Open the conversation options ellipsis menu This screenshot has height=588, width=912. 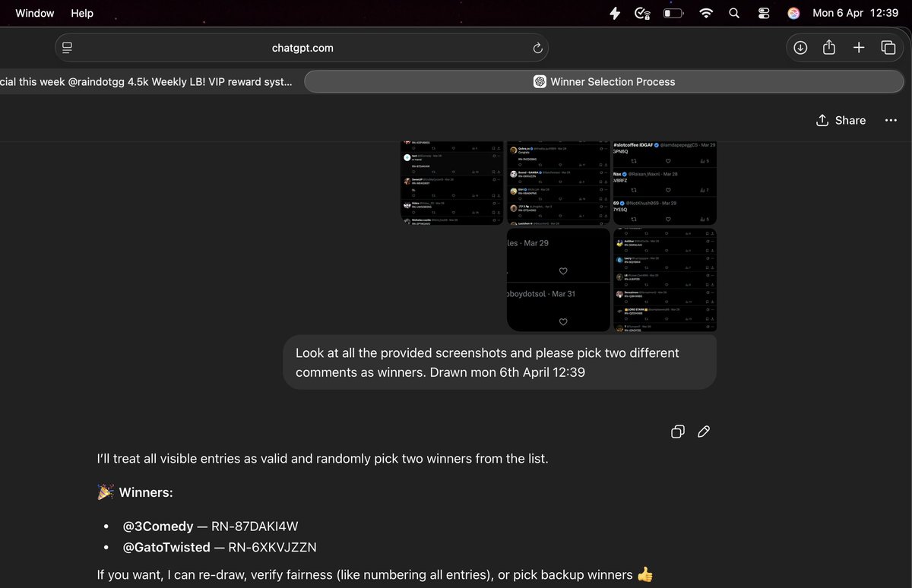[x=891, y=120]
